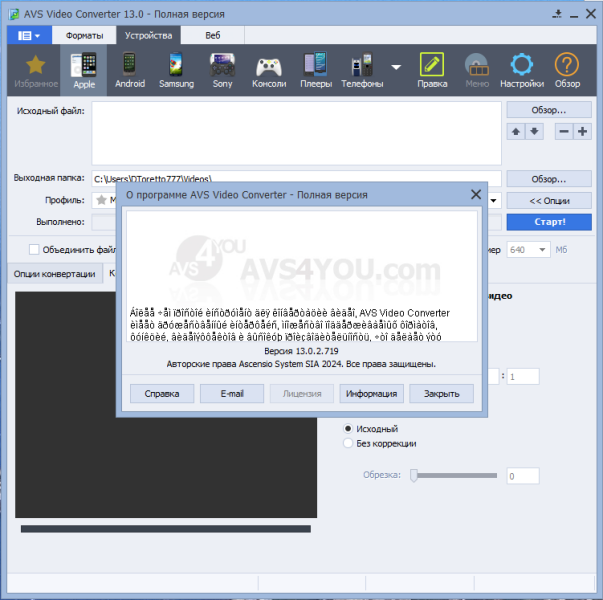Open the Правка edit tool
The height and width of the screenshot is (600, 603).
pyautogui.click(x=432, y=70)
